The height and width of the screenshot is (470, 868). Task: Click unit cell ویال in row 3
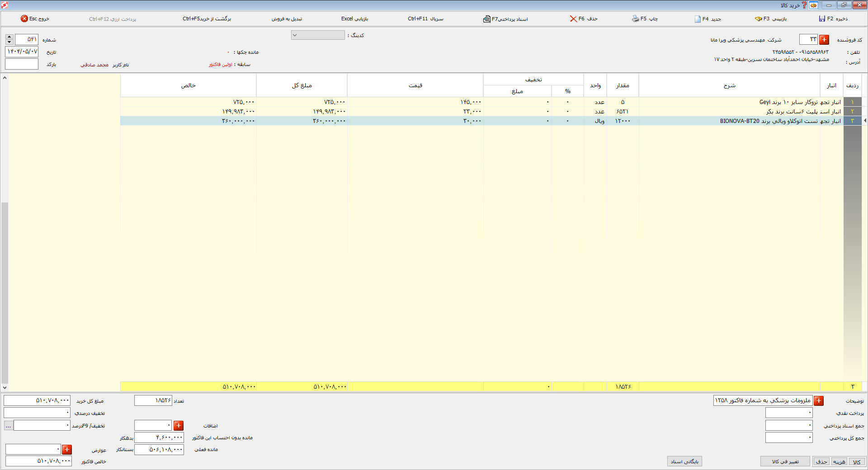pos(595,121)
